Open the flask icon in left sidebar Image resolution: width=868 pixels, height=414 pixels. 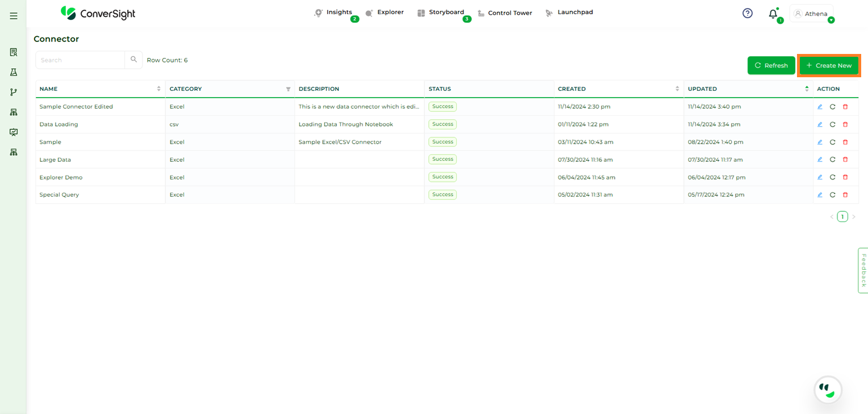click(x=14, y=72)
